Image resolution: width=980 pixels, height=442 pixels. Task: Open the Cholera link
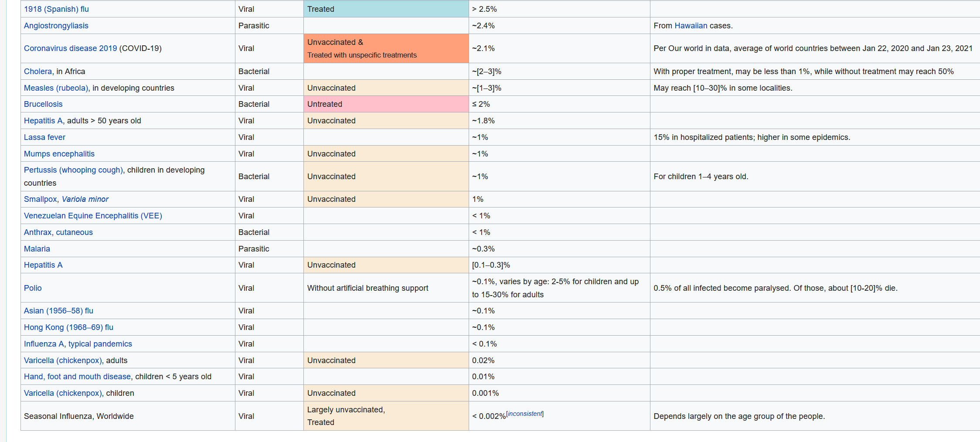coord(38,71)
